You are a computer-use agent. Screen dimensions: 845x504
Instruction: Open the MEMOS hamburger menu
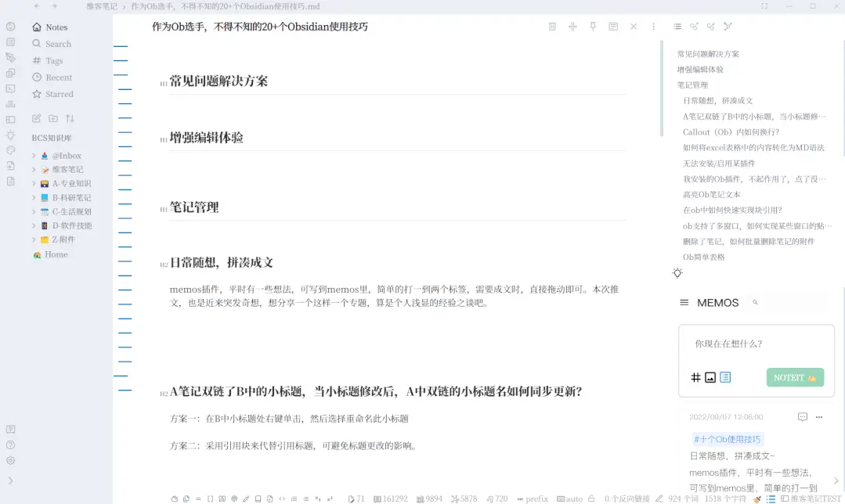click(684, 302)
